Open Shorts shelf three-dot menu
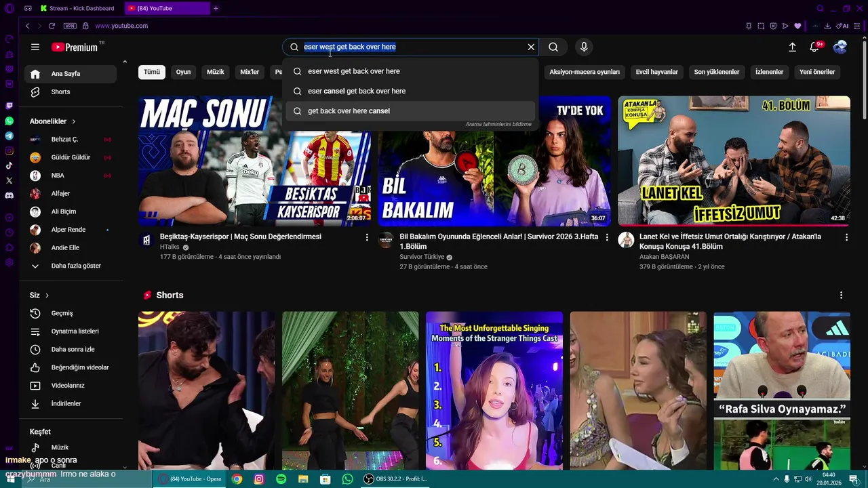 coord(841,296)
